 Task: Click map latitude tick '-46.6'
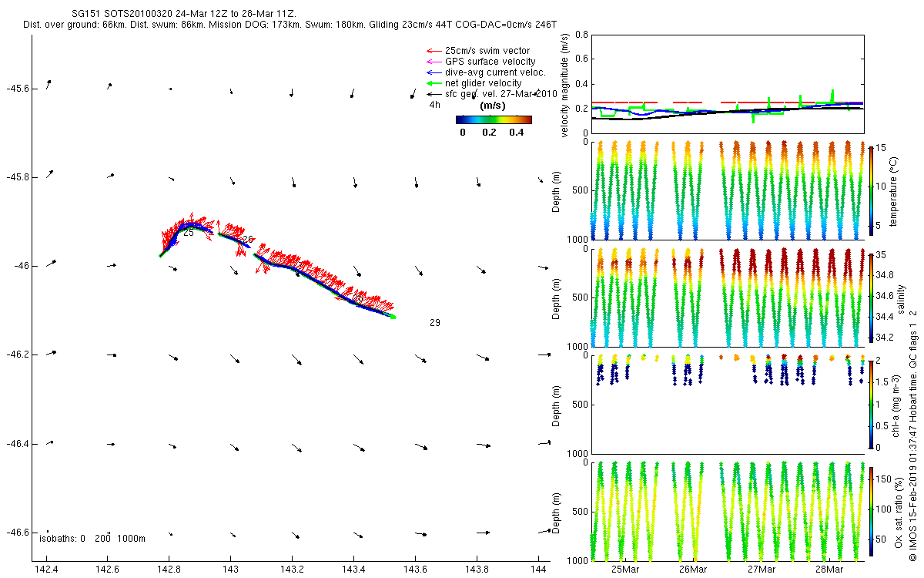coord(17,533)
